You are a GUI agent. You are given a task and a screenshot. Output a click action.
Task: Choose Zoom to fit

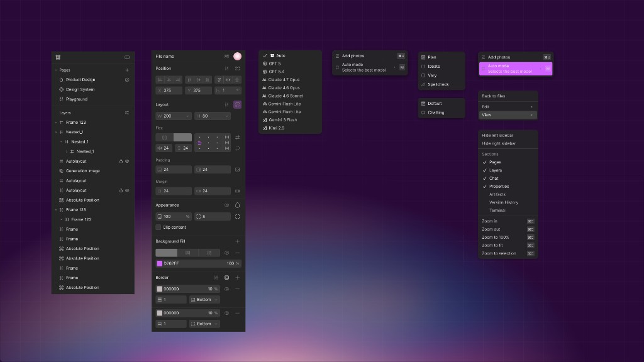(508, 246)
